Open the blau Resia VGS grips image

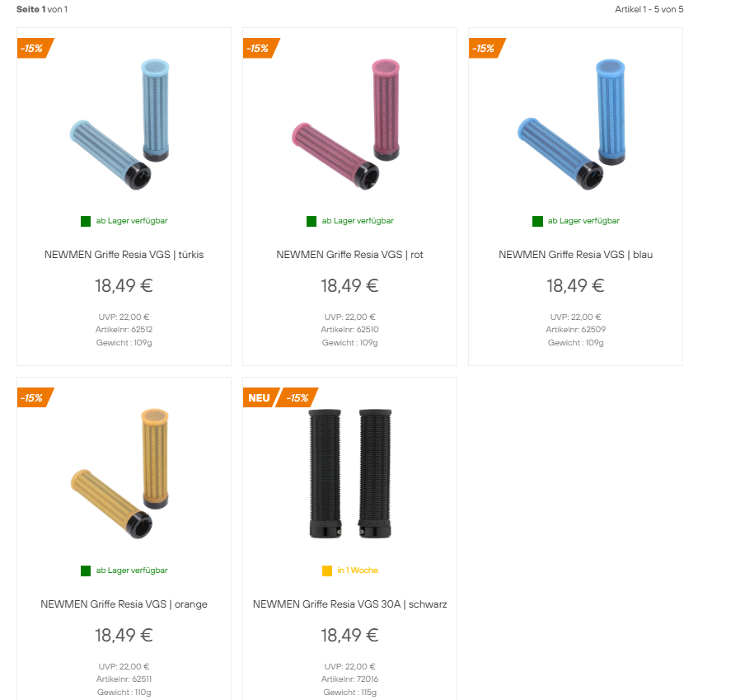click(572, 124)
